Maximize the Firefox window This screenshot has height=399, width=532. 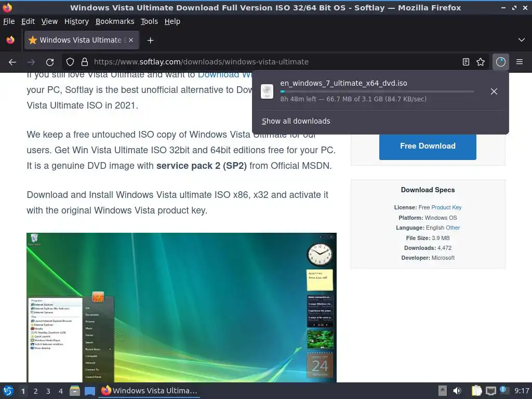[x=514, y=7]
